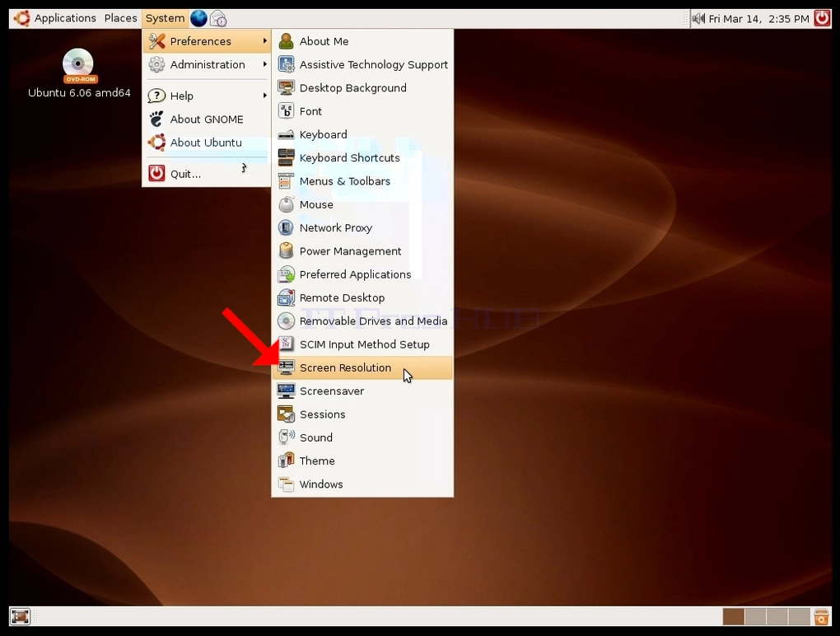Click the Windows preferences icon
This screenshot has width=840, height=636.
tap(286, 484)
